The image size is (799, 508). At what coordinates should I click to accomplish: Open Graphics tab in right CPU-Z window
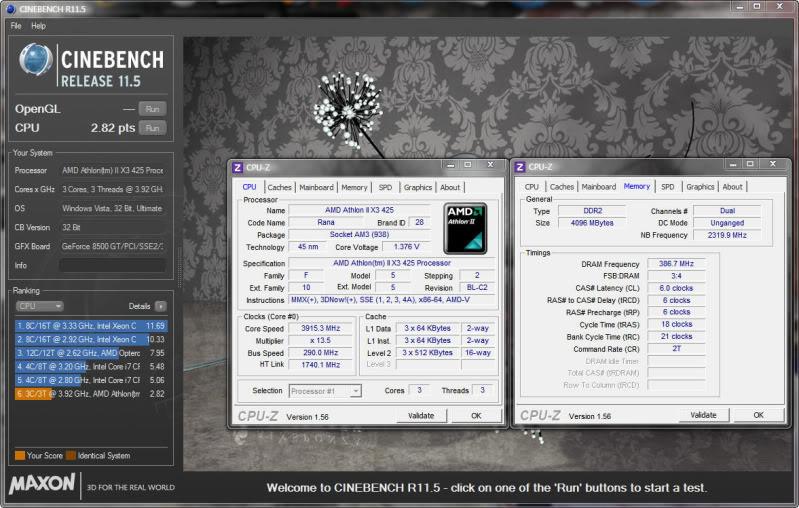pos(700,187)
